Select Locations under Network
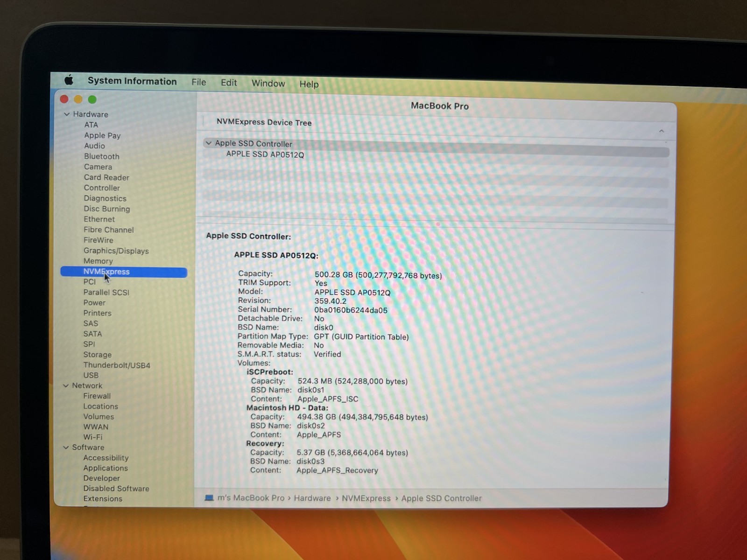 (100, 406)
